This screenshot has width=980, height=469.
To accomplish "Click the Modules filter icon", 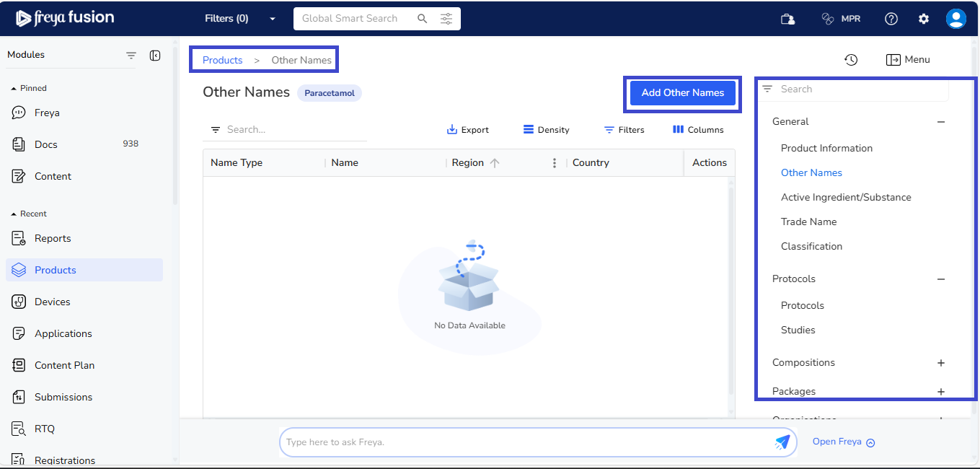I will (x=131, y=56).
